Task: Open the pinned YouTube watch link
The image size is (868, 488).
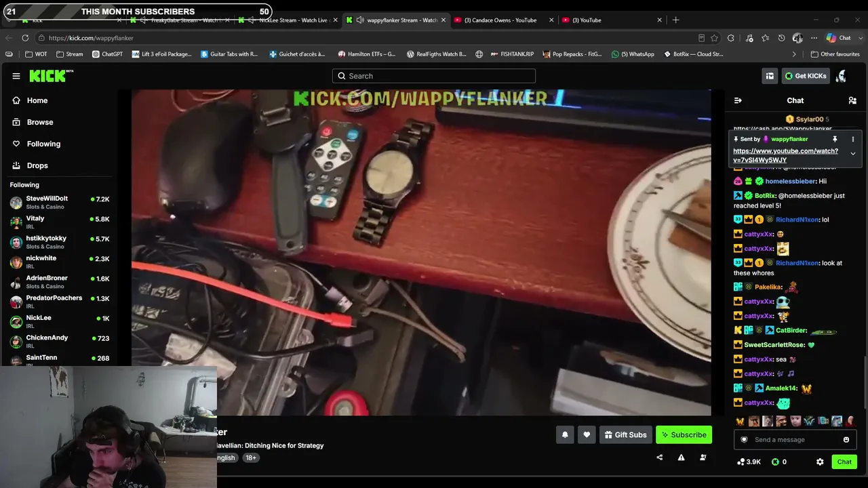Action: tap(785, 155)
